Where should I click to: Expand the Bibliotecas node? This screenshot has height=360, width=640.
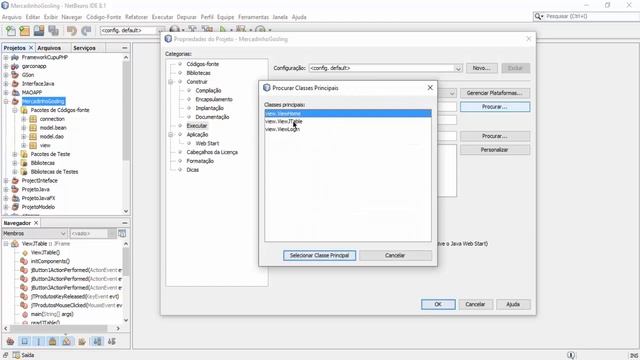point(15,163)
